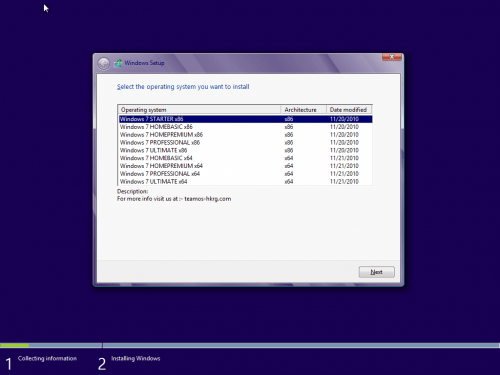Select Windows 7 HOMEPREMIUM x86 row
The image size is (500, 375).
pyautogui.click(x=245, y=135)
